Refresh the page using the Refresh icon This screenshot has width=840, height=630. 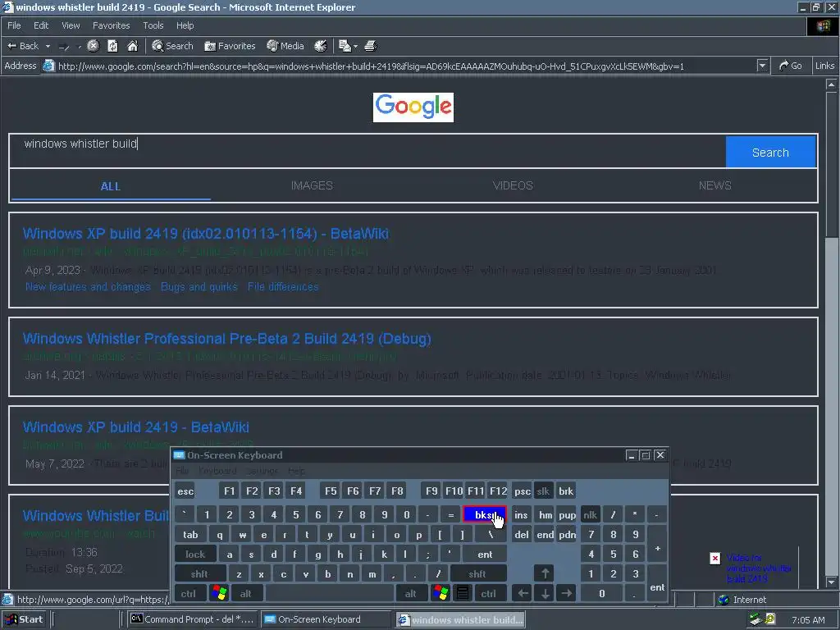[112, 46]
